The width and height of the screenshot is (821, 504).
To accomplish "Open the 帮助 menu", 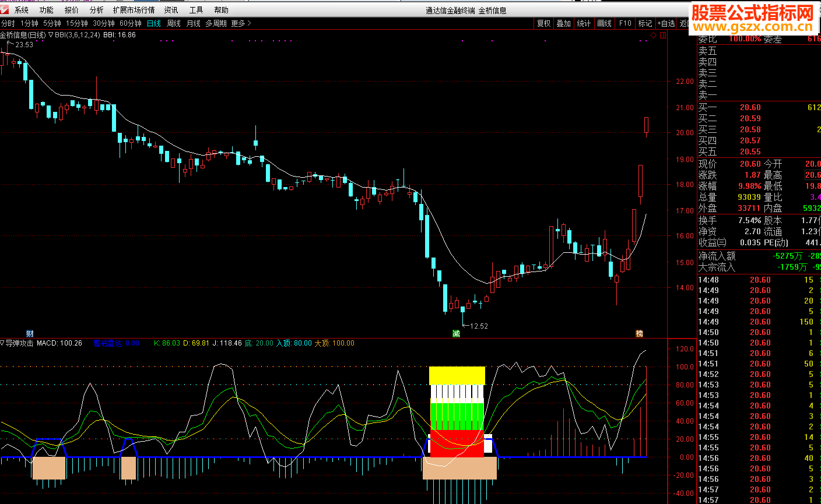I will point(222,10).
